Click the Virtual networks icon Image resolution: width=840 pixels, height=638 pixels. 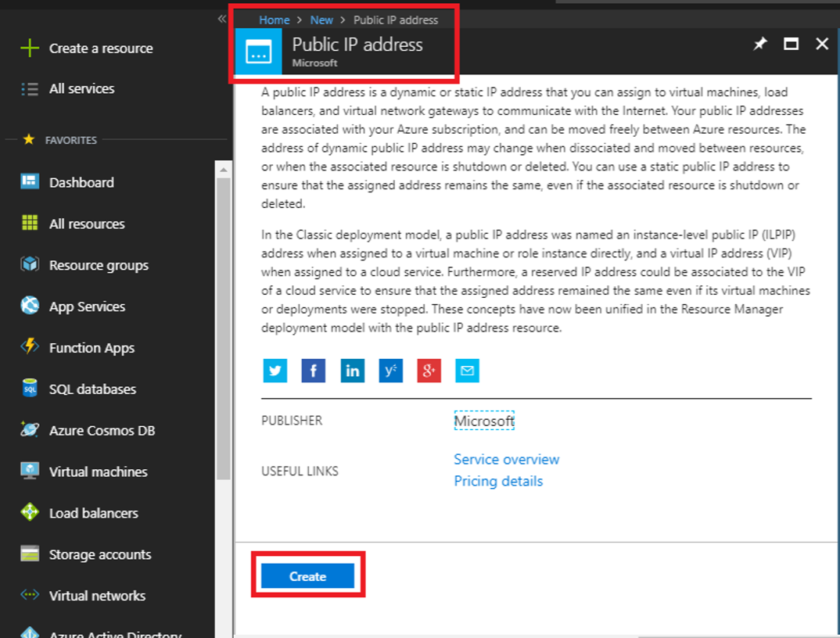point(30,595)
